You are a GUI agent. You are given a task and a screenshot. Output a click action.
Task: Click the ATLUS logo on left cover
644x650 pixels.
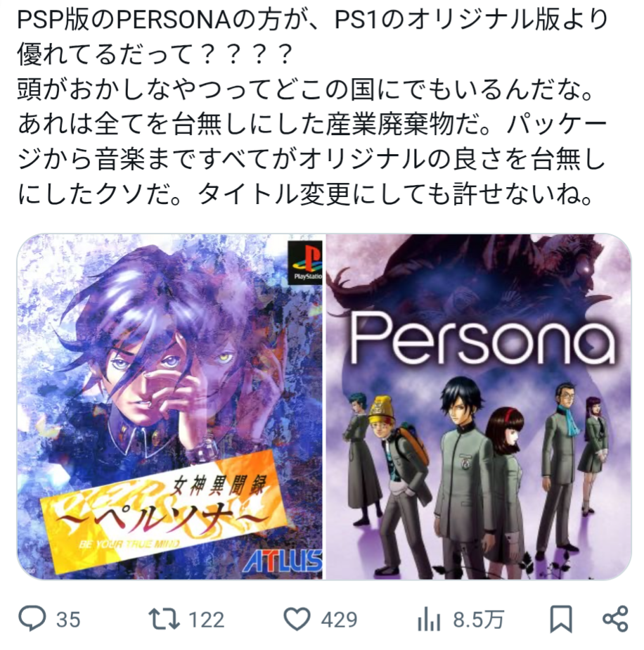coord(282,561)
